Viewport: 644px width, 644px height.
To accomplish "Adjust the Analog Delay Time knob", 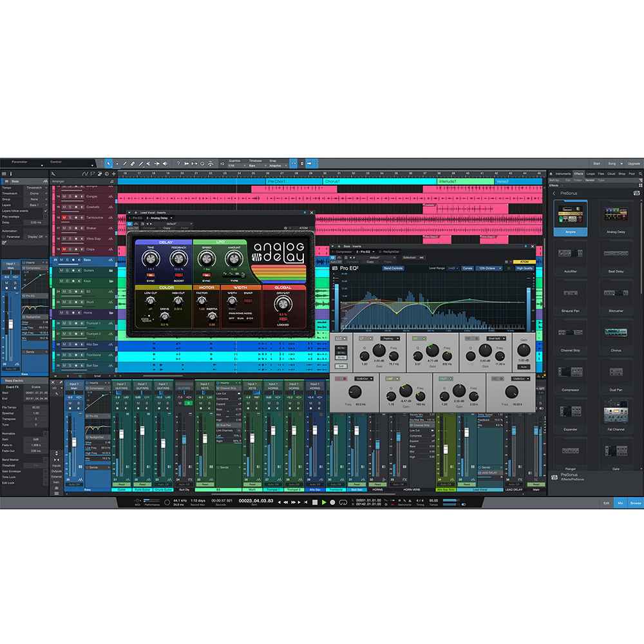I will click(x=151, y=258).
